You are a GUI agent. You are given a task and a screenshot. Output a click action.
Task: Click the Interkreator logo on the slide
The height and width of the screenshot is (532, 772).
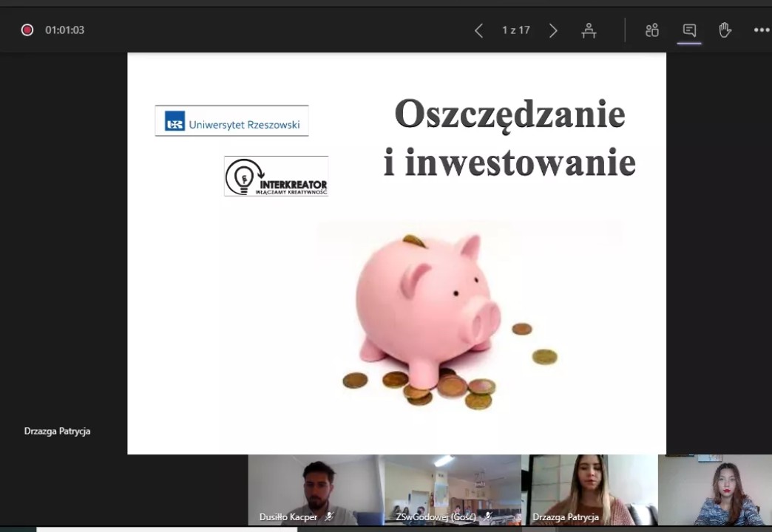276,176
